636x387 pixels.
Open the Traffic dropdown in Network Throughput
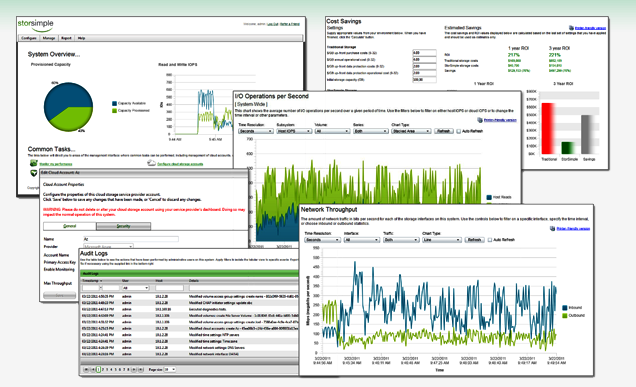(x=401, y=240)
